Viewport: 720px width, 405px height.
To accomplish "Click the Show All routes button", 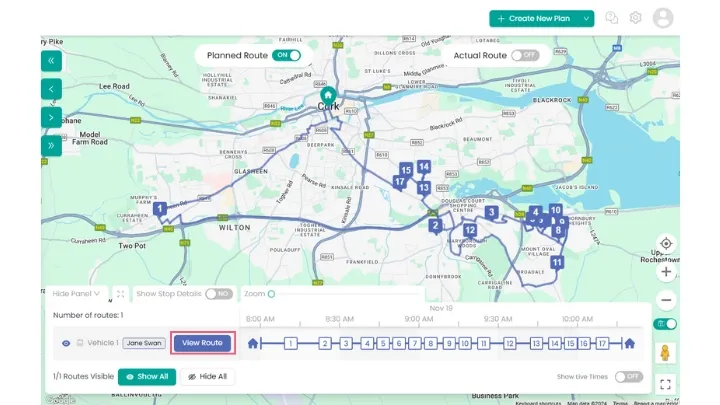I will tap(147, 377).
